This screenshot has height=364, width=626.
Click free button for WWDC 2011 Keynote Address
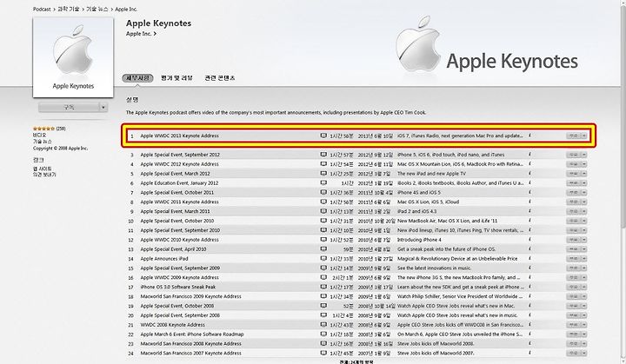pos(574,202)
